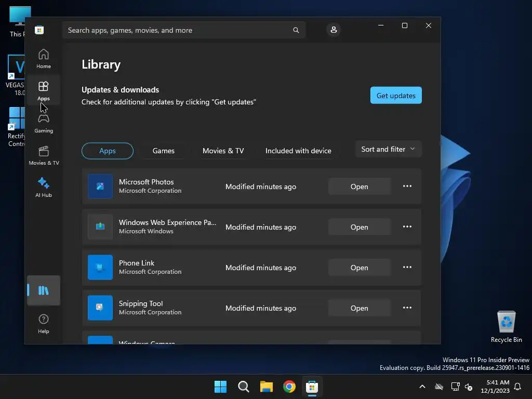Open more options for Snipping Tool
The image size is (532, 399).
tap(407, 308)
